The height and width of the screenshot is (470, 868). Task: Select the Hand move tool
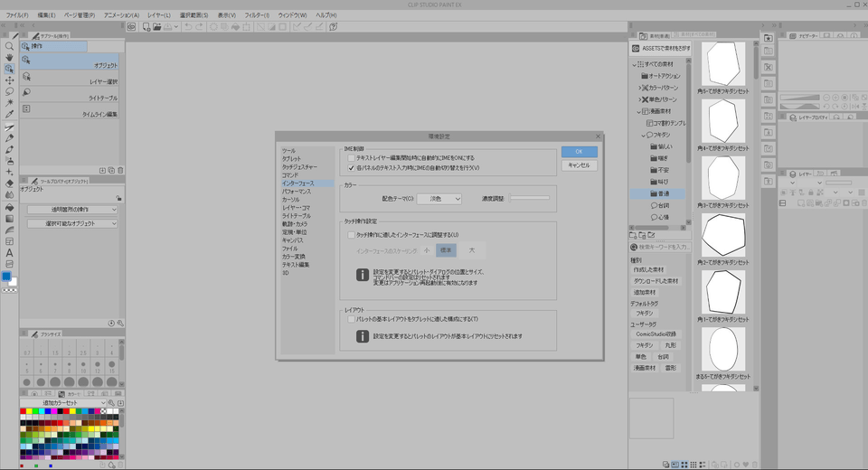[x=9, y=57]
